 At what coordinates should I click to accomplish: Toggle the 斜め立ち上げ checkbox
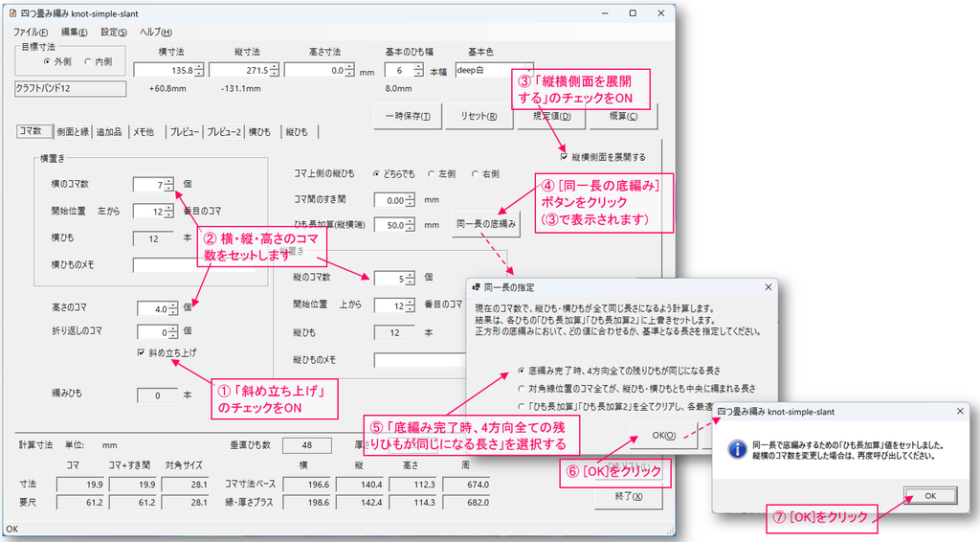point(142,352)
